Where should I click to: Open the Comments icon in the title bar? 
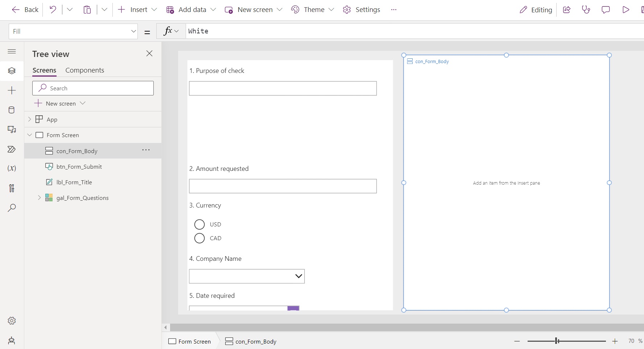pyautogui.click(x=605, y=10)
